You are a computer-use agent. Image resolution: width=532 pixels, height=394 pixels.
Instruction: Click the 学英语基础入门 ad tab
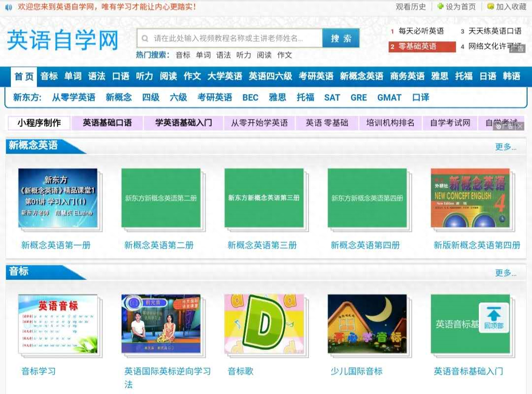(x=184, y=123)
